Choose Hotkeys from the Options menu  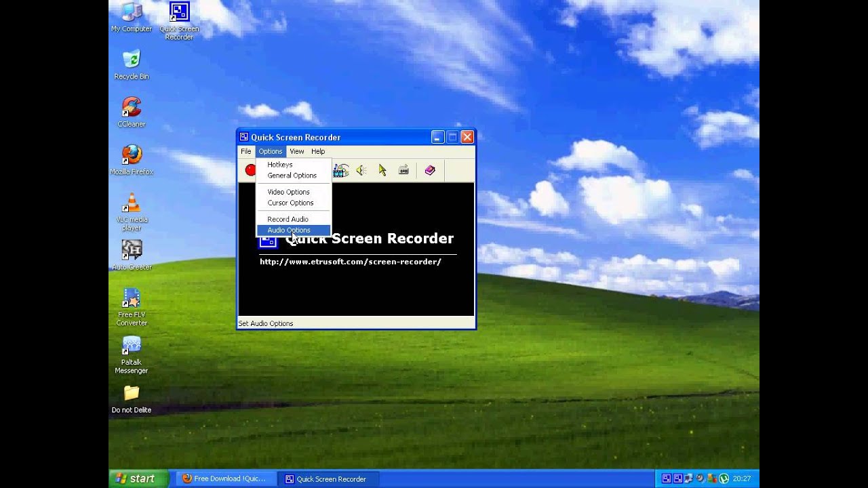point(293,165)
